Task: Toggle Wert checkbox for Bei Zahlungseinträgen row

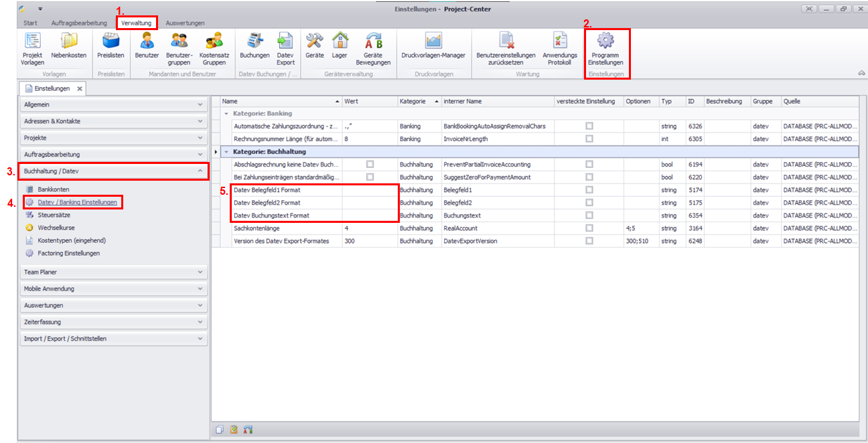Action: (x=370, y=177)
